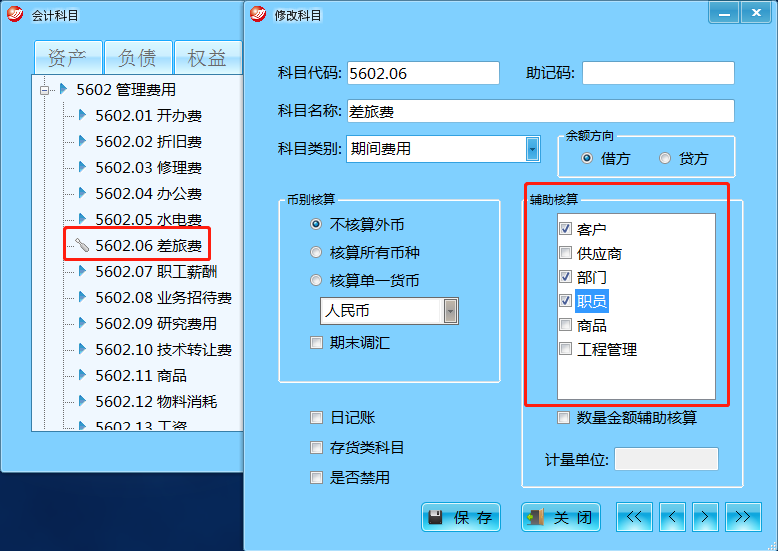Check 工程管理 auxiliary accounting
778x551 pixels.
point(565,348)
